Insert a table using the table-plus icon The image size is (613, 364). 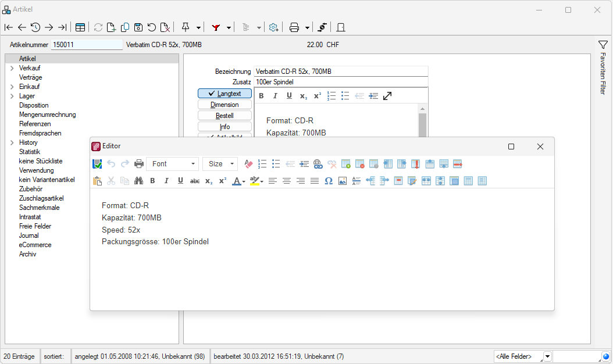(345, 164)
